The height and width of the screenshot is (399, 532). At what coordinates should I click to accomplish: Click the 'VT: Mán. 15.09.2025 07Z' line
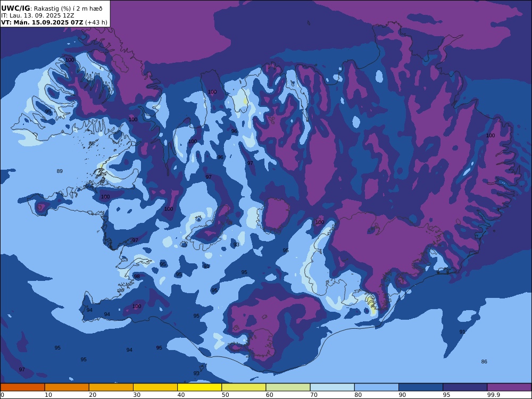pyautogui.click(x=42, y=22)
